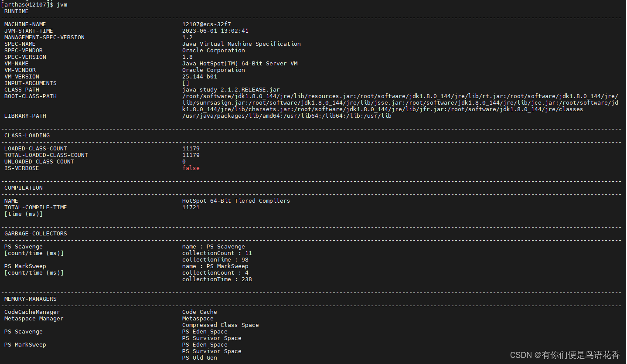Image resolution: width=627 pixels, height=364 pixels.
Task: Select the compile time value '11721'
Action: (x=191, y=208)
